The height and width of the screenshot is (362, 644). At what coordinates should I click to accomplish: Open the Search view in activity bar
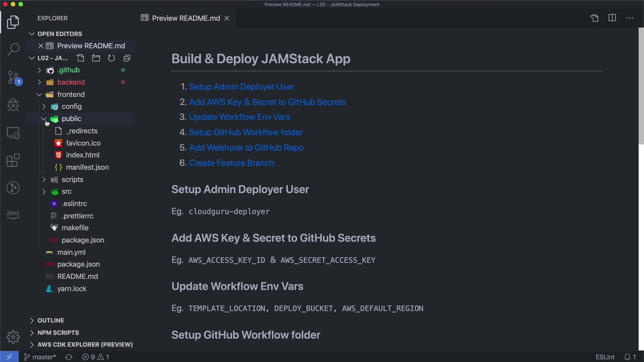[x=13, y=50]
